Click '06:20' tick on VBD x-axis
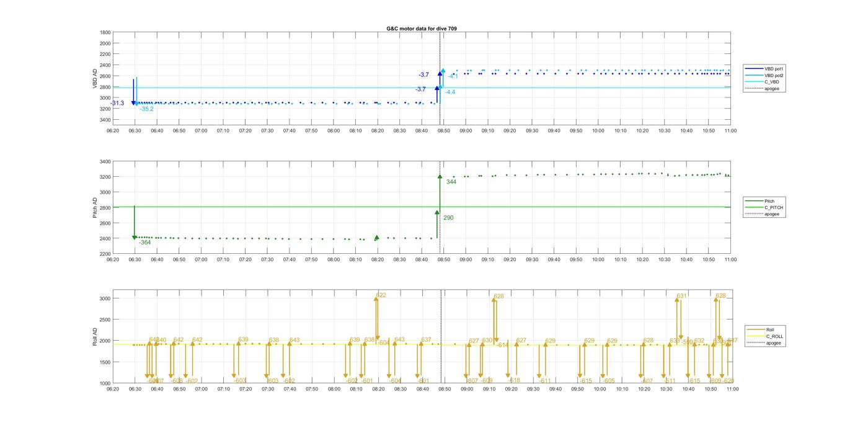The height and width of the screenshot is (430, 868). click(113, 130)
